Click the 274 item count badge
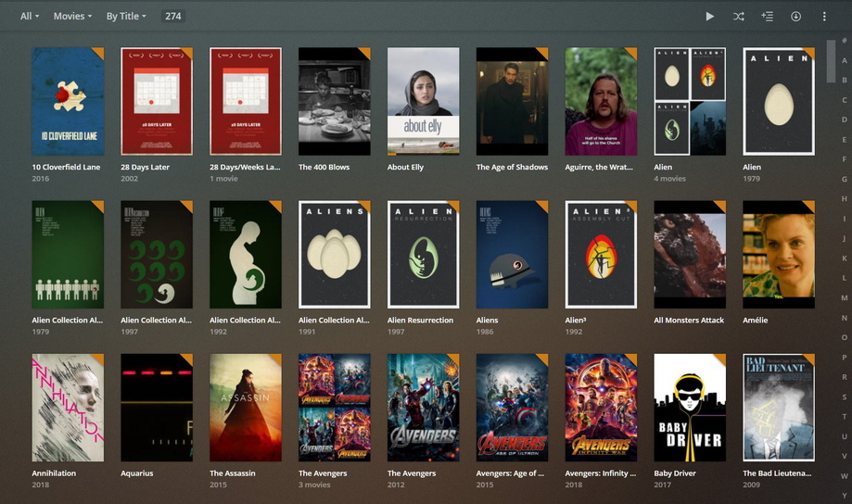 point(173,17)
